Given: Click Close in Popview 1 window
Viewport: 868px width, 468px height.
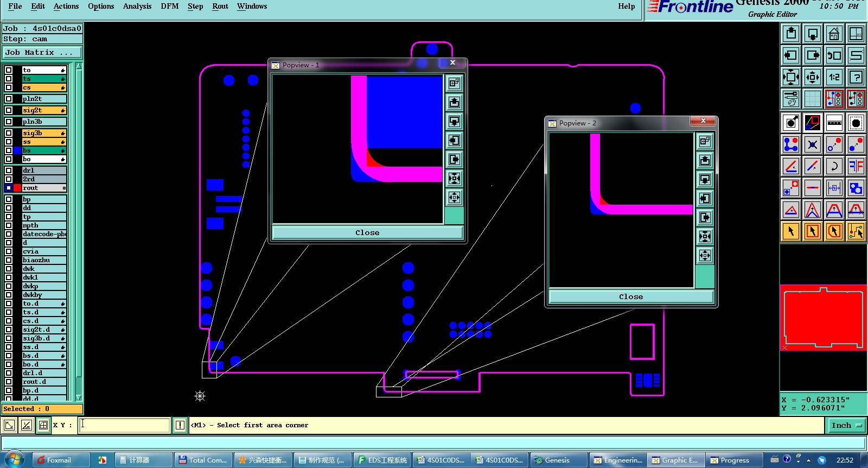Looking at the screenshot, I should tap(367, 232).
